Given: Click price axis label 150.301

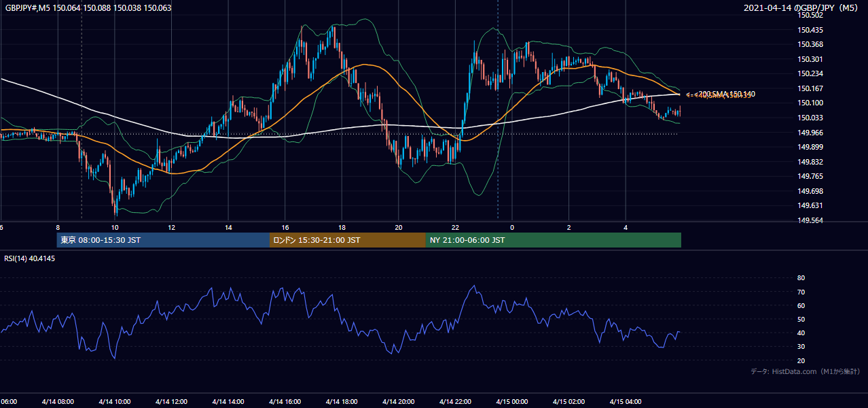Looking at the screenshot, I should point(810,59).
